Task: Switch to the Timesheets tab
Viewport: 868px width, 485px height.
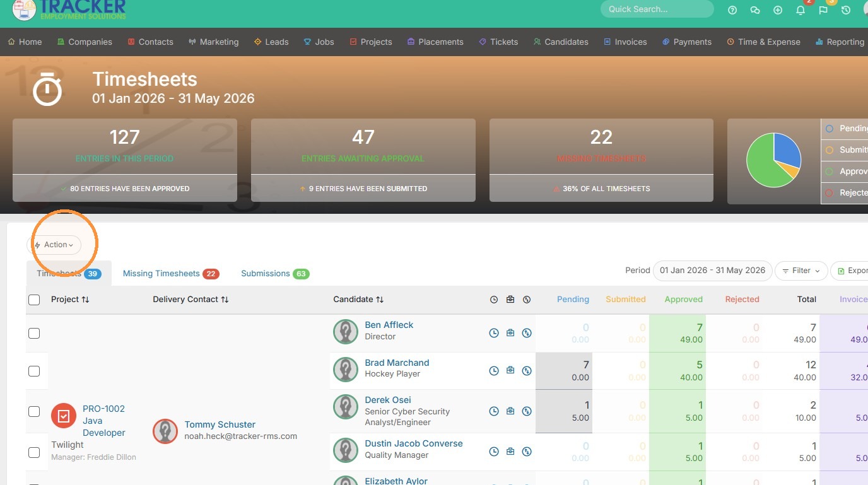Action: tap(69, 274)
